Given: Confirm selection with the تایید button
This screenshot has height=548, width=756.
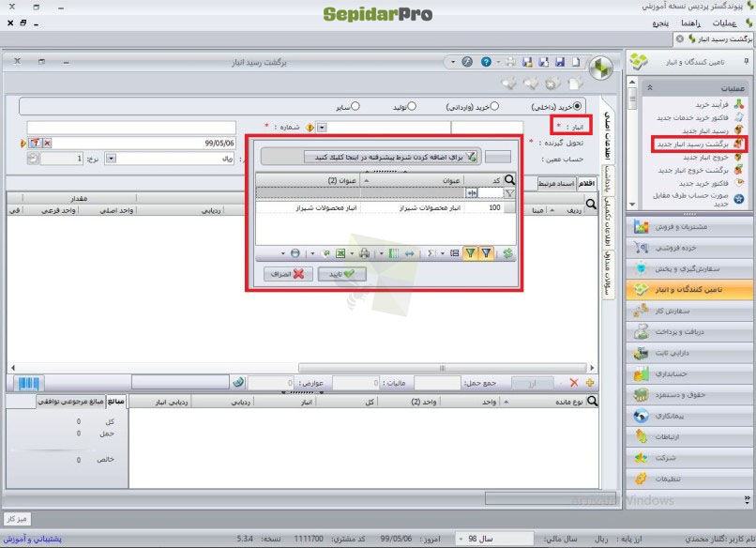Looking at the screenshot, I should (341, 274).
